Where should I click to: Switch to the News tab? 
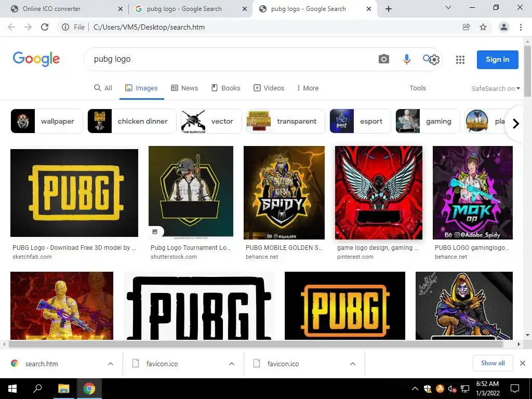click(184, 88)
